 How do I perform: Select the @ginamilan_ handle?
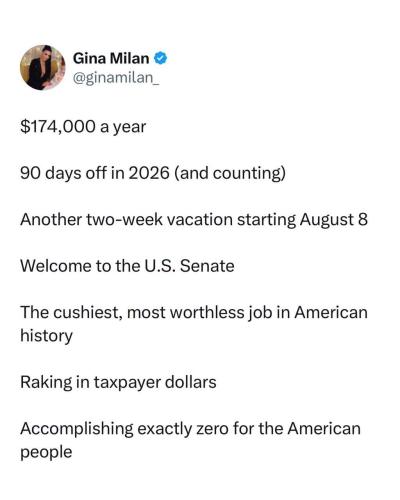[116, 78]
